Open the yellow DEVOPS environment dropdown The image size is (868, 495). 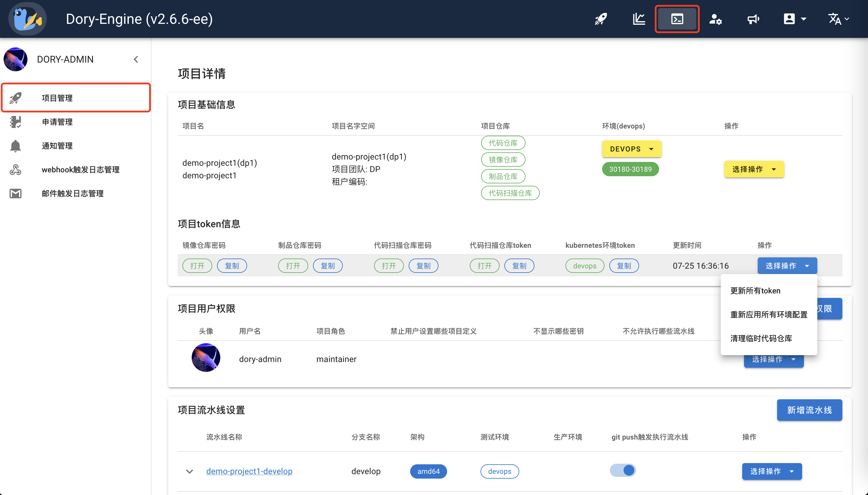[631, 148]
